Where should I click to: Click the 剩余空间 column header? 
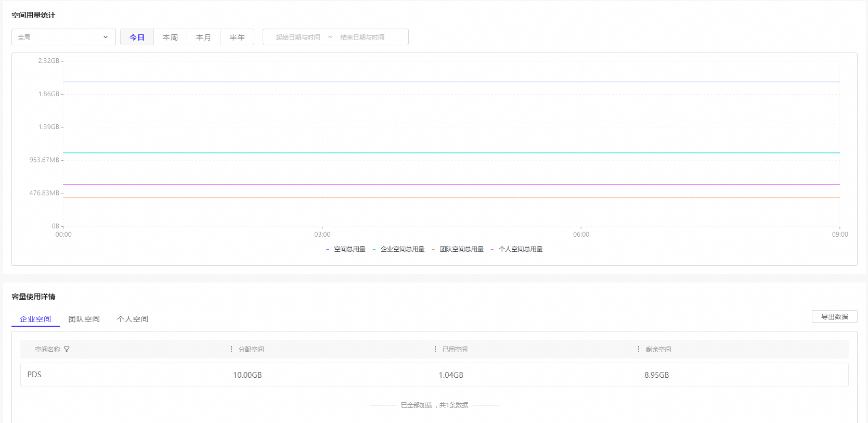point(658,349)
